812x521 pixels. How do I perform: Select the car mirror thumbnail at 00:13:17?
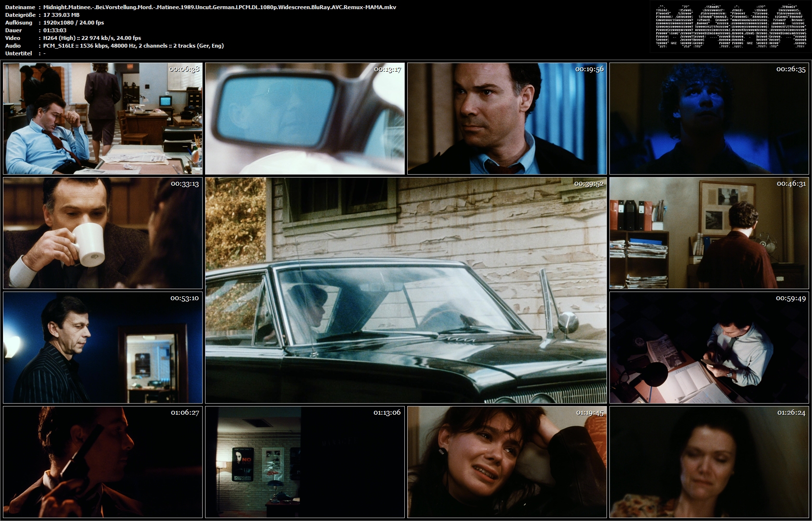click(x=305, y=118)
